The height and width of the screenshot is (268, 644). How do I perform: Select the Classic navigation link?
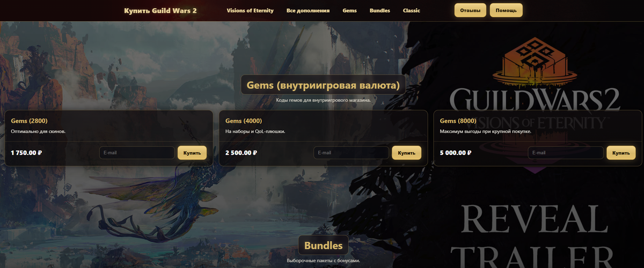pos(412,11)
